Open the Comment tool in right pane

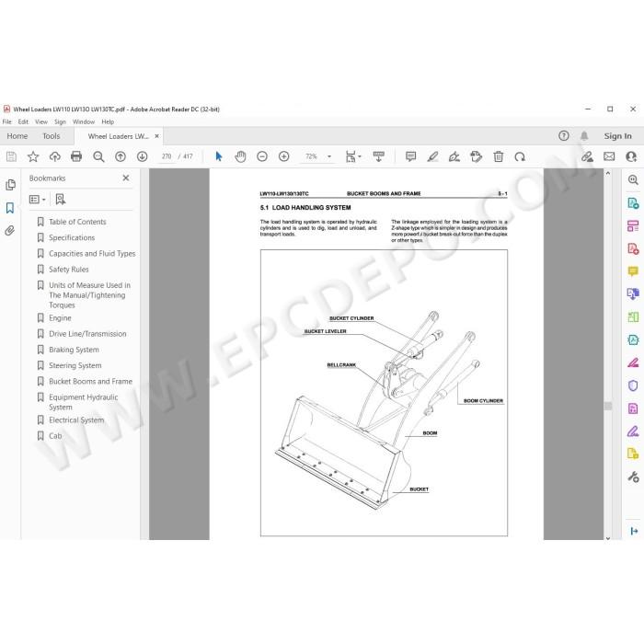point(633,271)
